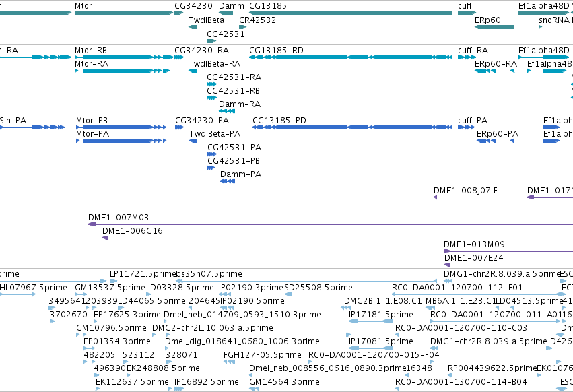Open the Damm-RA transcript label
Image resolution: width=573 pixels, height=392 pixels.
pyautogui.click(x=239, y=104)
